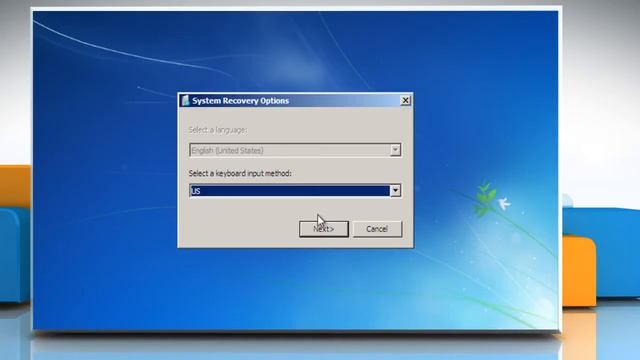Open the language dropdown arrow
The height and width of the screenshot is (360, 640).
pos(395,150)
